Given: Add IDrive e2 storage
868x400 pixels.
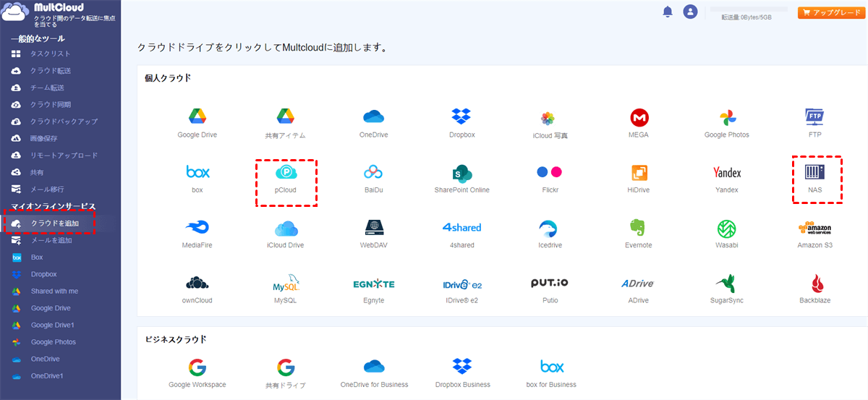Looking at the screenshot, I should click(x=461, y=289).
